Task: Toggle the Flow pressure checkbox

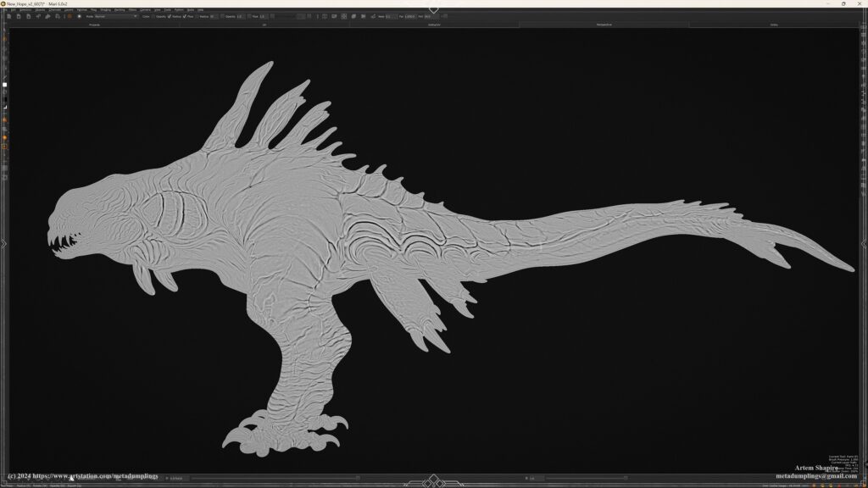Action: [x=184, y=16]
